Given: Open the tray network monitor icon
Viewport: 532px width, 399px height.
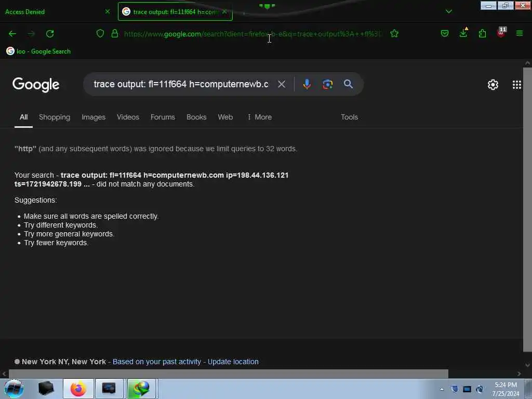Looking at the screenshot, I should [x=467, y=389].
